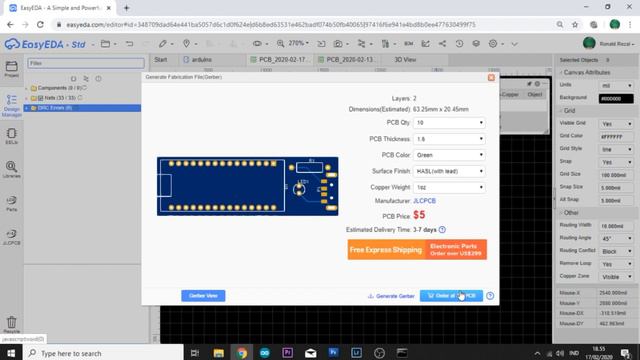Open the Grid Style dropdown
640x360 pixels.
pos(616,149)
